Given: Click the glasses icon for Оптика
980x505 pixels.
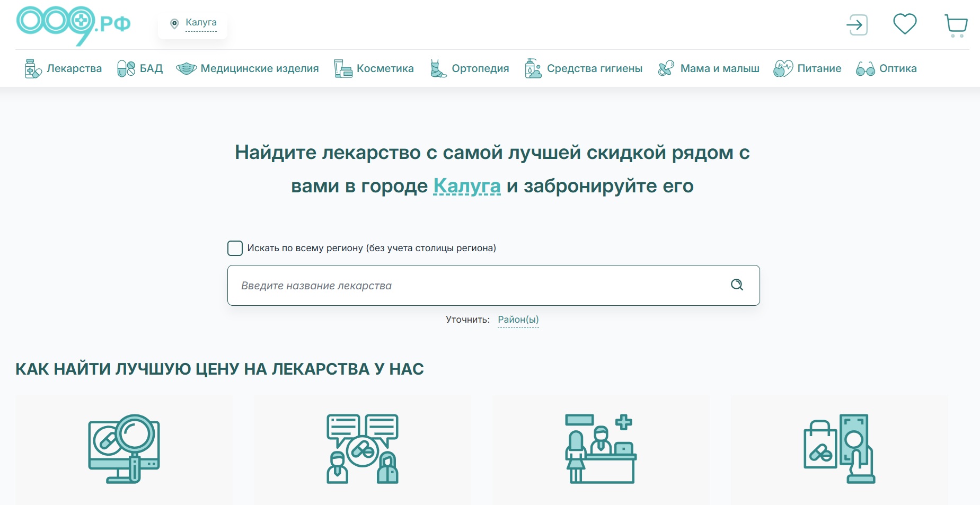Looking at the screenshot, I should click(x=865, y=69).
